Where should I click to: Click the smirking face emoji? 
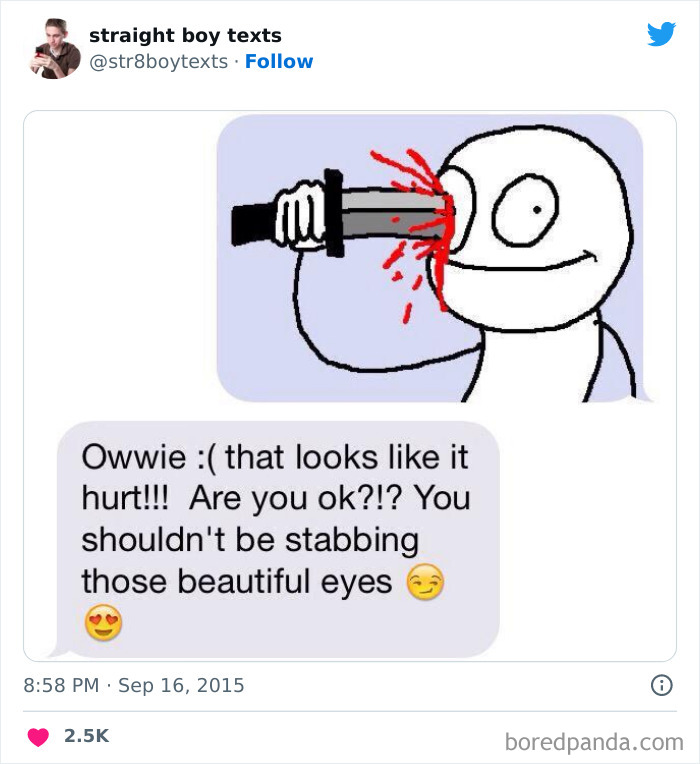[425, 582]
